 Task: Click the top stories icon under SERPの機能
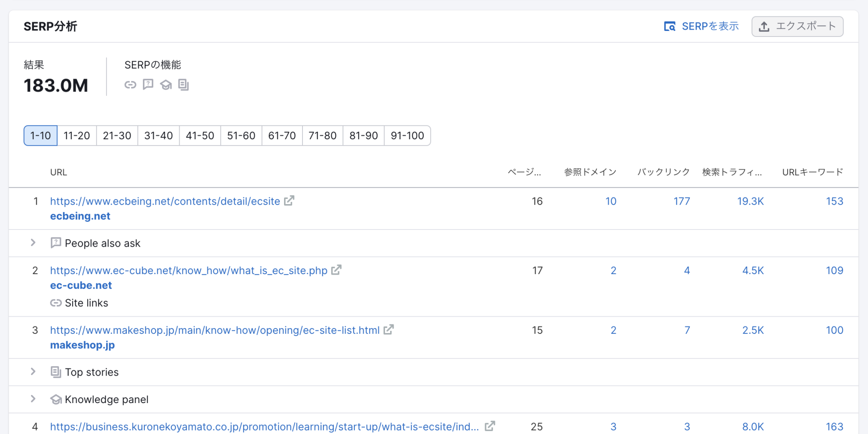coord(183,85)
